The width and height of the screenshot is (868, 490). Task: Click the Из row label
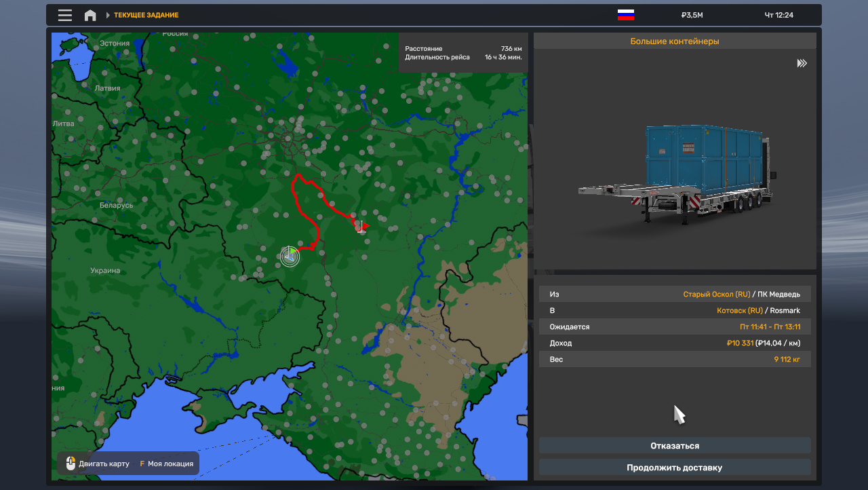pyautogui.click(x=554, y=295)
